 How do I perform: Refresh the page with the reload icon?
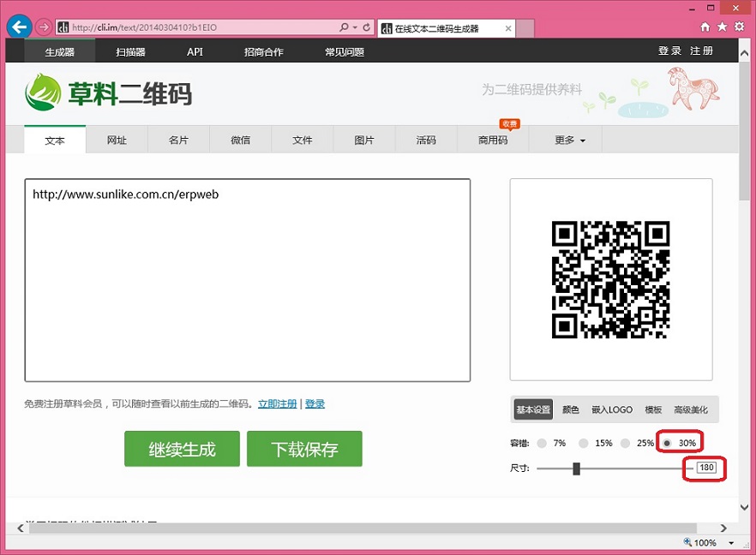[x=367, y=27]
